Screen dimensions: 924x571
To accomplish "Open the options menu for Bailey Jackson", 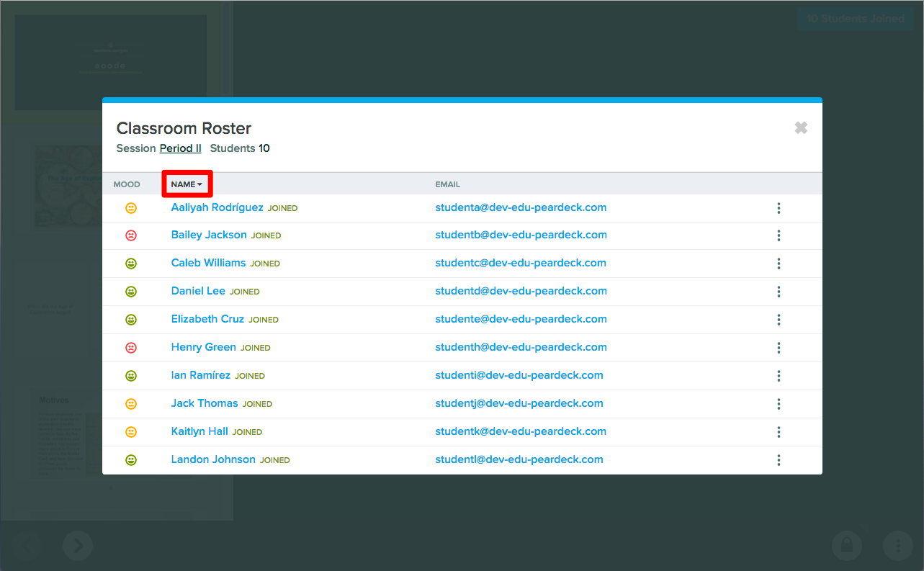I will click(779, 235).
